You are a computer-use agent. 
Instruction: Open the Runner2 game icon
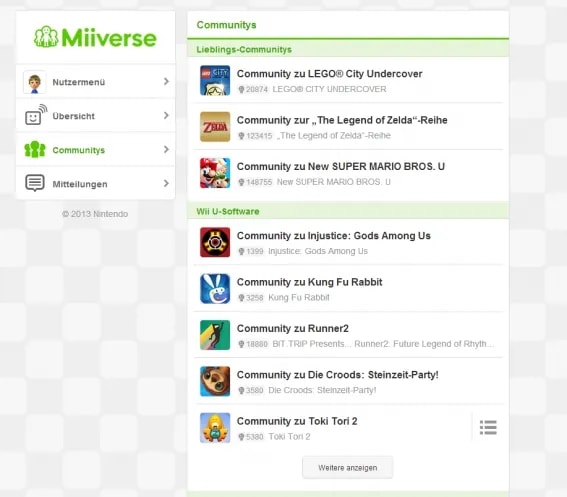[x=215, y=335]
